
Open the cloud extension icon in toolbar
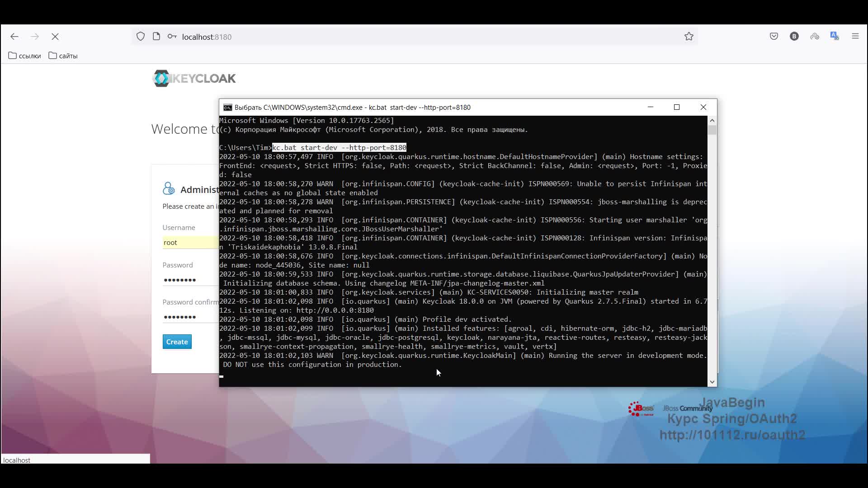[815, 37]
